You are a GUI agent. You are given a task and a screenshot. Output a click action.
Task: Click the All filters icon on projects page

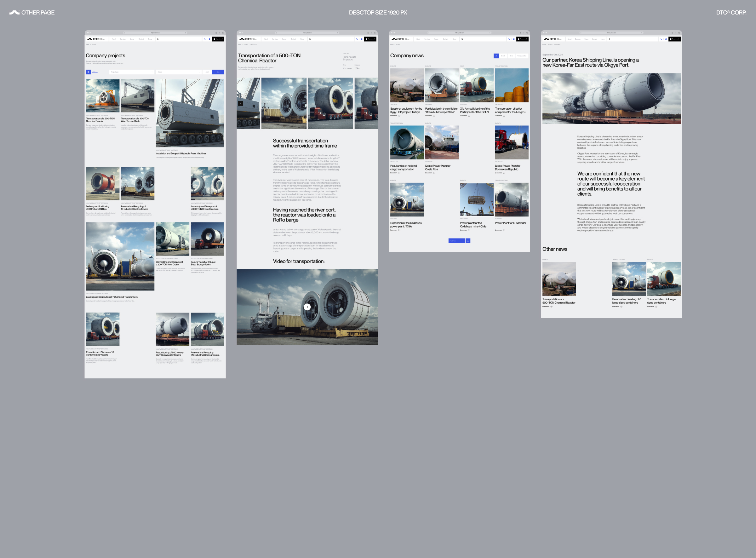click(89, 72)
